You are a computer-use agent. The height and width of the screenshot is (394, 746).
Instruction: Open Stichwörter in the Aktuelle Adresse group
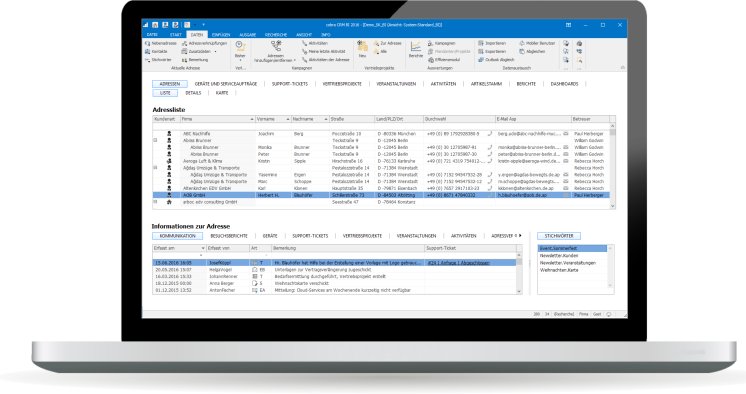coord(158,60)
